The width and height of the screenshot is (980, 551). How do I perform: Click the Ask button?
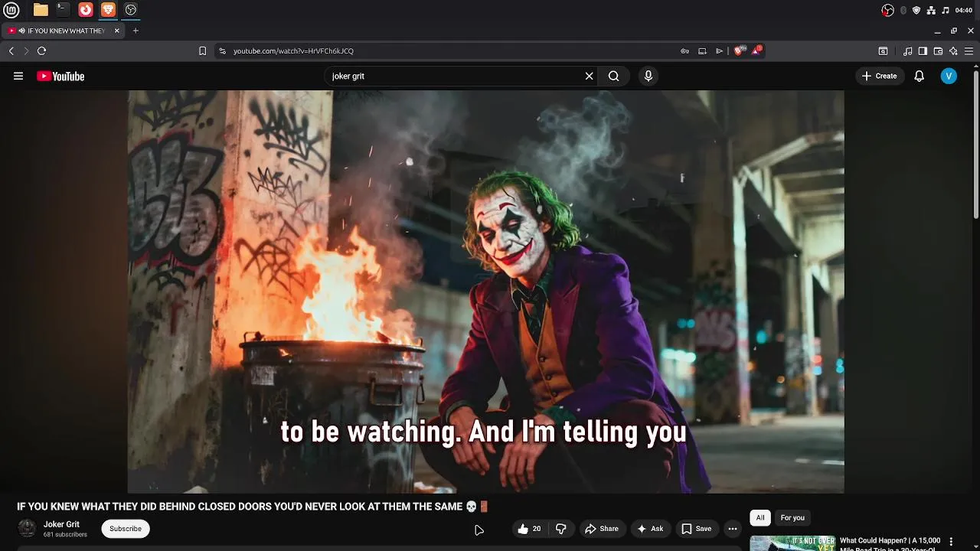tap(649, 529)
